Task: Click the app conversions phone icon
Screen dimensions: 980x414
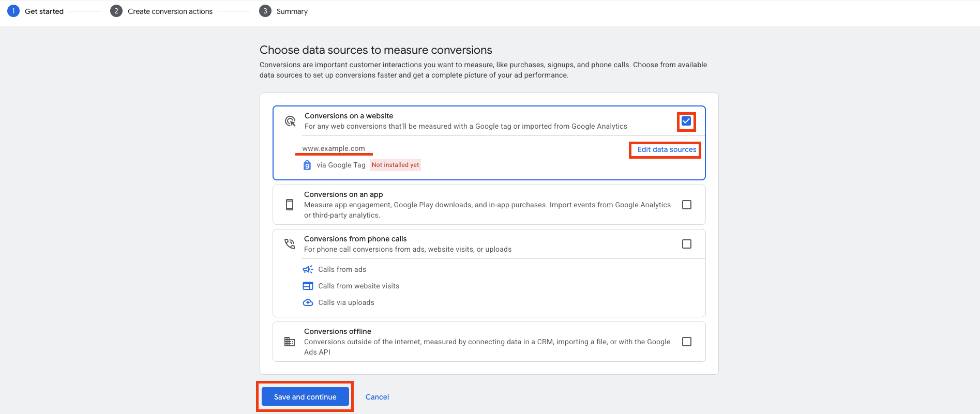Action: coord(290,205)
